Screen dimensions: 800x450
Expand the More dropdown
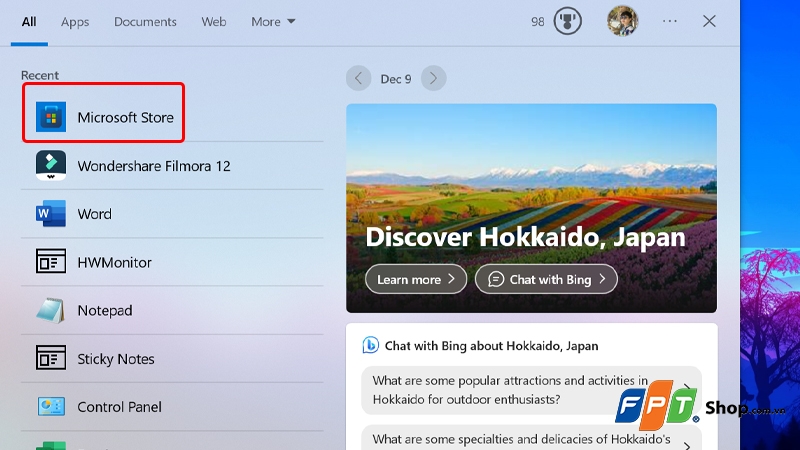(273, 22)
